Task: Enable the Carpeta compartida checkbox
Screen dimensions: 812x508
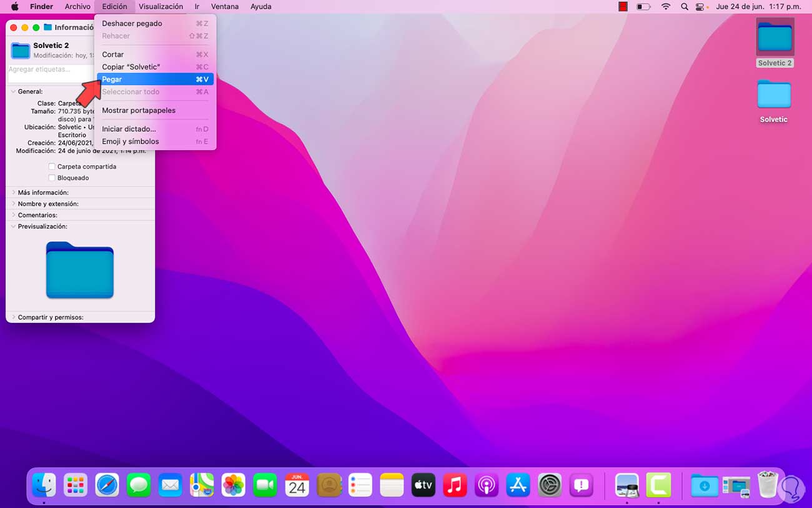Action: click(52, 167)
